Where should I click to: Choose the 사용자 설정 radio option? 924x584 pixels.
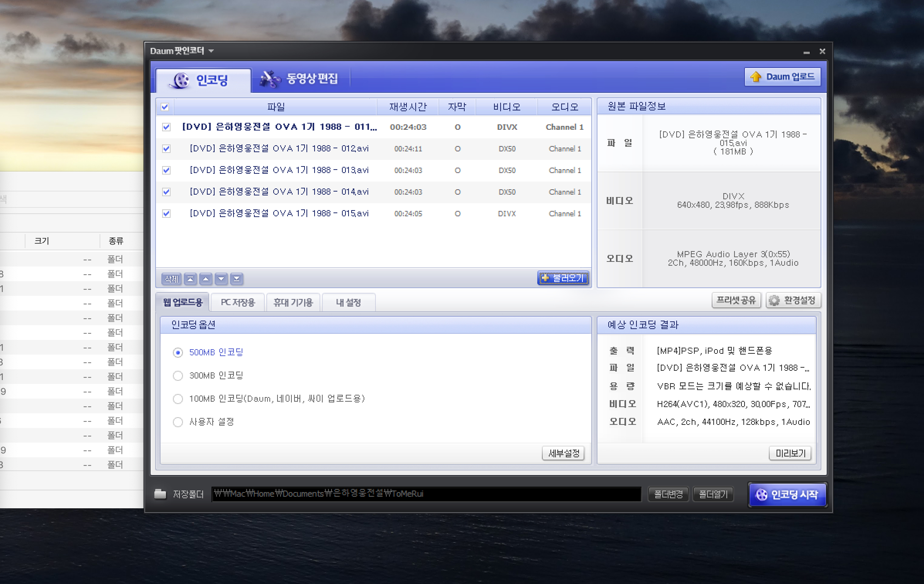tap(178, 422)
